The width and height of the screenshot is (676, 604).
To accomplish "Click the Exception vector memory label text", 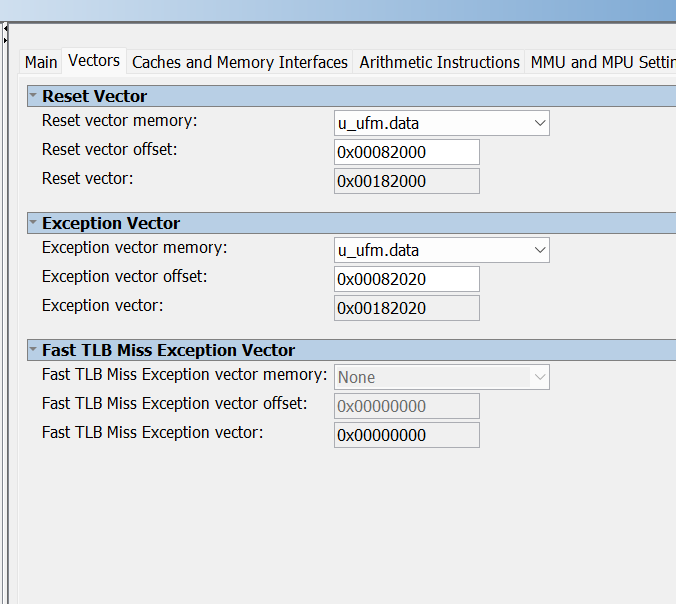I will (135, 248).
